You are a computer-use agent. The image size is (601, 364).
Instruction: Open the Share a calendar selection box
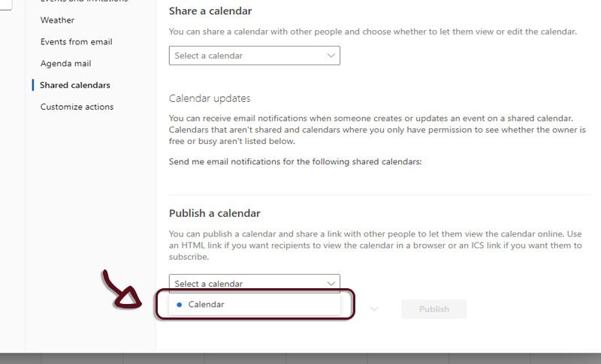pos(254,56)
